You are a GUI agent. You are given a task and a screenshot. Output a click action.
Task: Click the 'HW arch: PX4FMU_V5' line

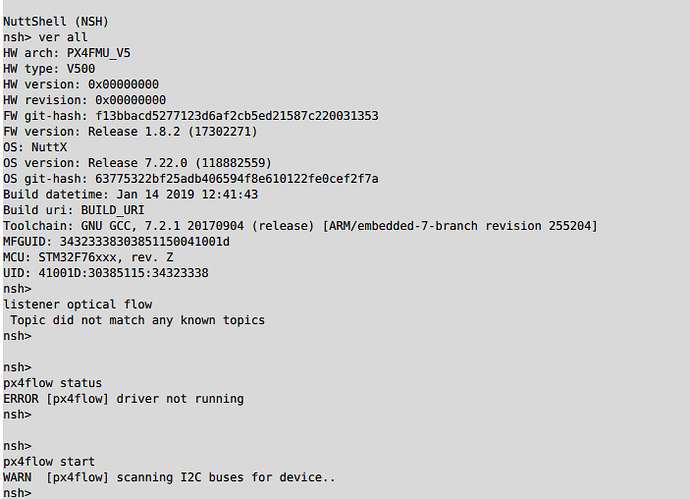tap(67, 53)
